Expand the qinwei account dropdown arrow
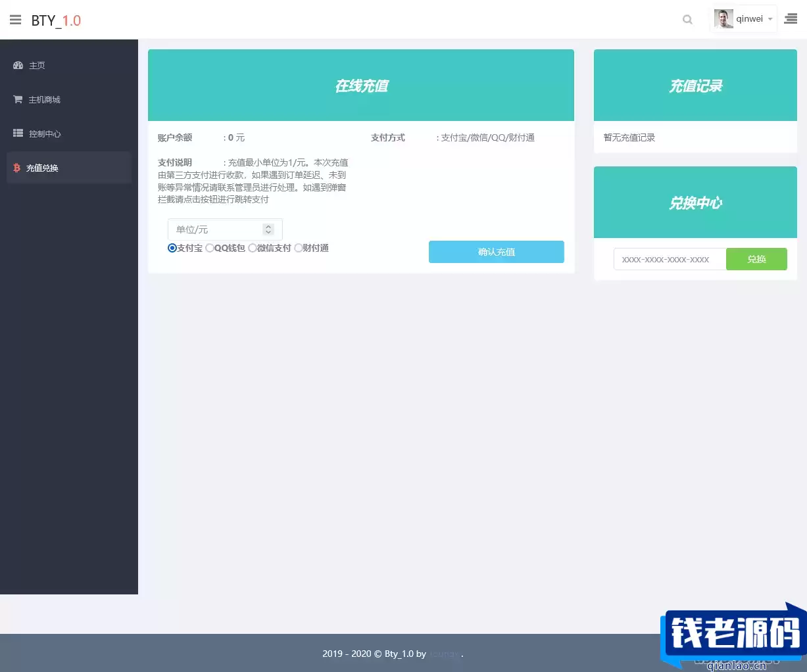The image size is (807, 672). (770, 19)
